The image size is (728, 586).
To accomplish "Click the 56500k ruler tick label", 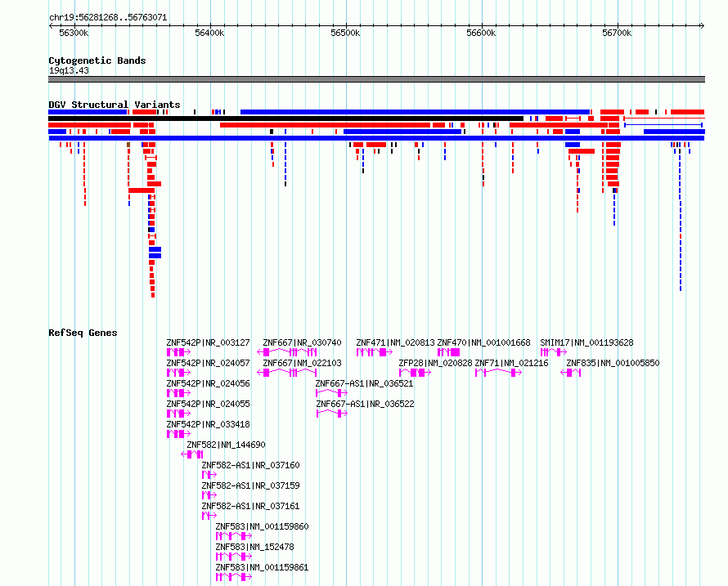I will (345, 33).
